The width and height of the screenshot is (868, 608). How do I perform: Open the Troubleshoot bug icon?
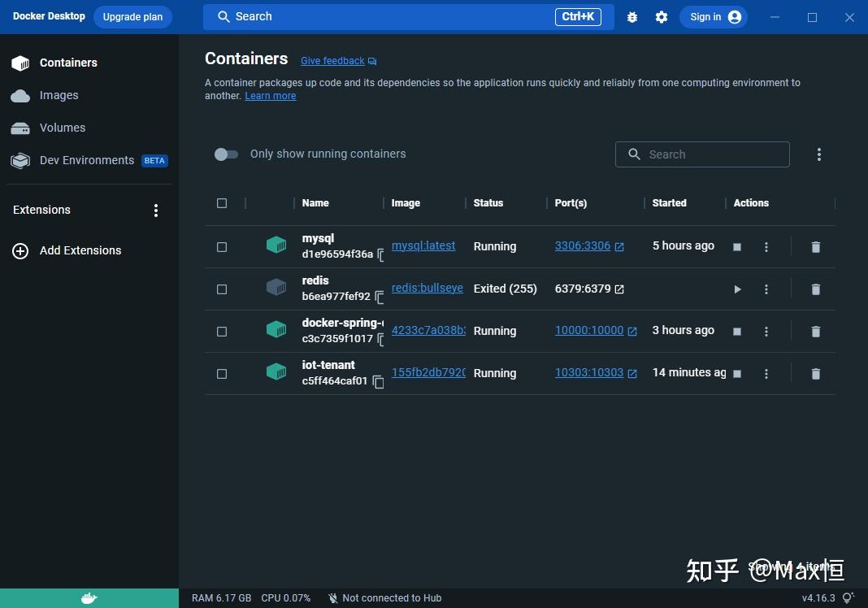[632, 16]
